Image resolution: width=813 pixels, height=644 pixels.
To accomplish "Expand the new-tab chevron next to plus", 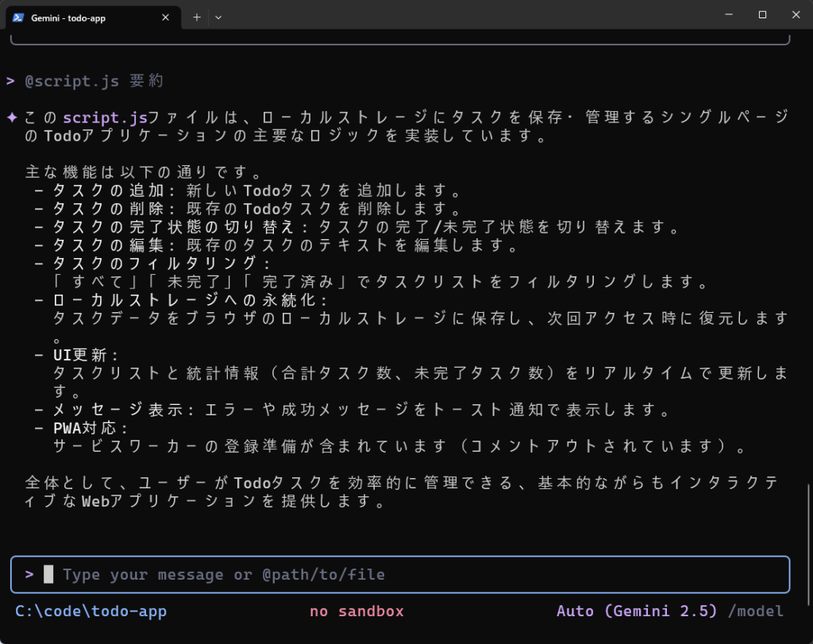I will 218,17.
